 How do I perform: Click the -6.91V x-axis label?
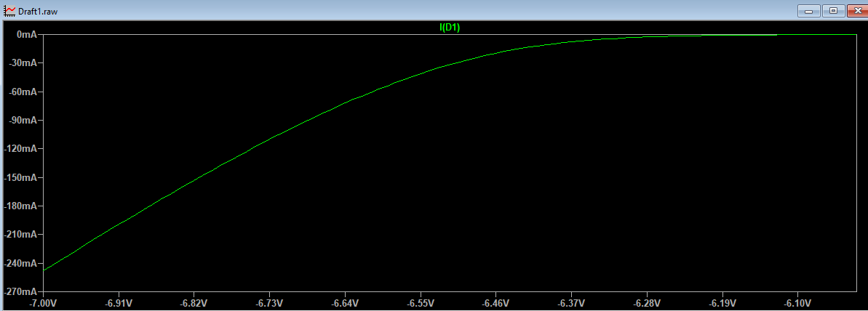[x=118, y=304]
